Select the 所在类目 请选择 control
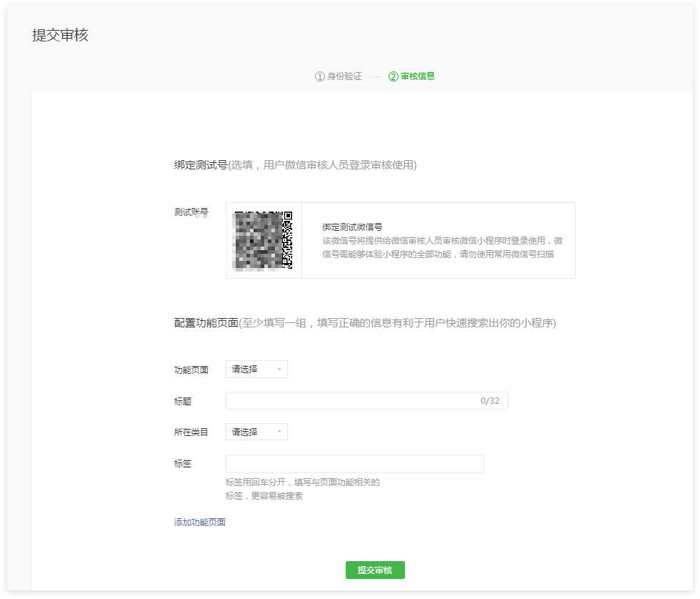 [256, 432]
